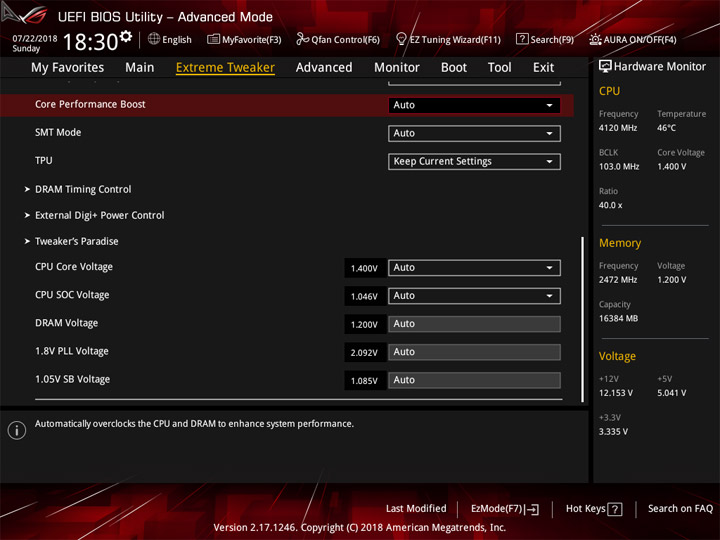Go to the Advanced tab
The image size is (720, 540).
click(x=324, y=68)
